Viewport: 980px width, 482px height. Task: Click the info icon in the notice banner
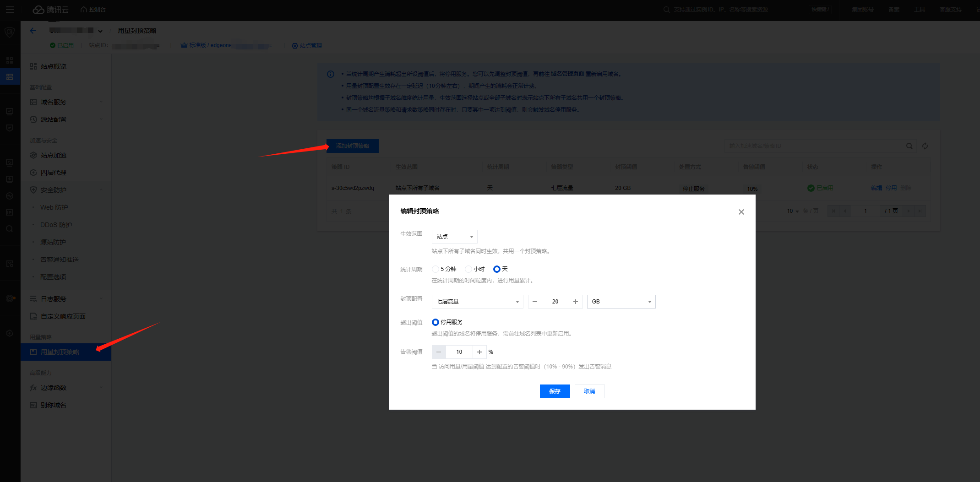[331, 74]
